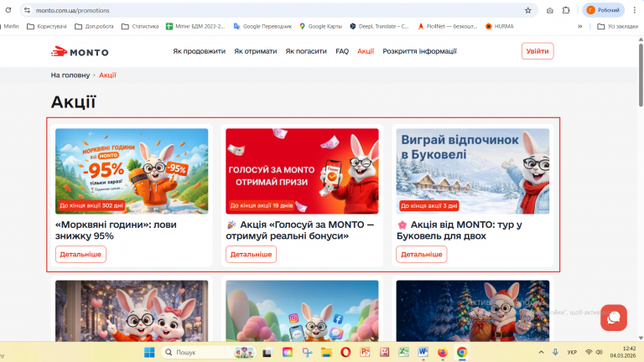Open the Snipping Tool taskbar icon

(x=307, y=352)
